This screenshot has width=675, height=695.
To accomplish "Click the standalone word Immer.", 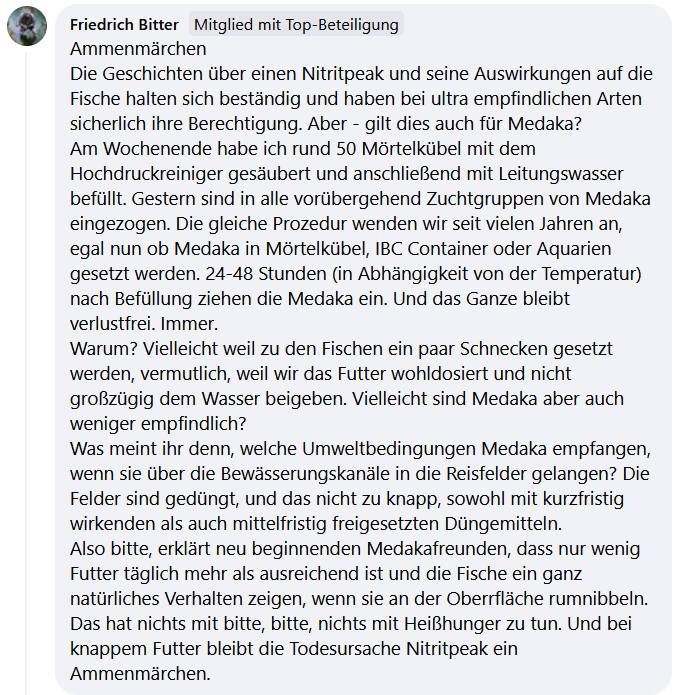I will 189,324.
